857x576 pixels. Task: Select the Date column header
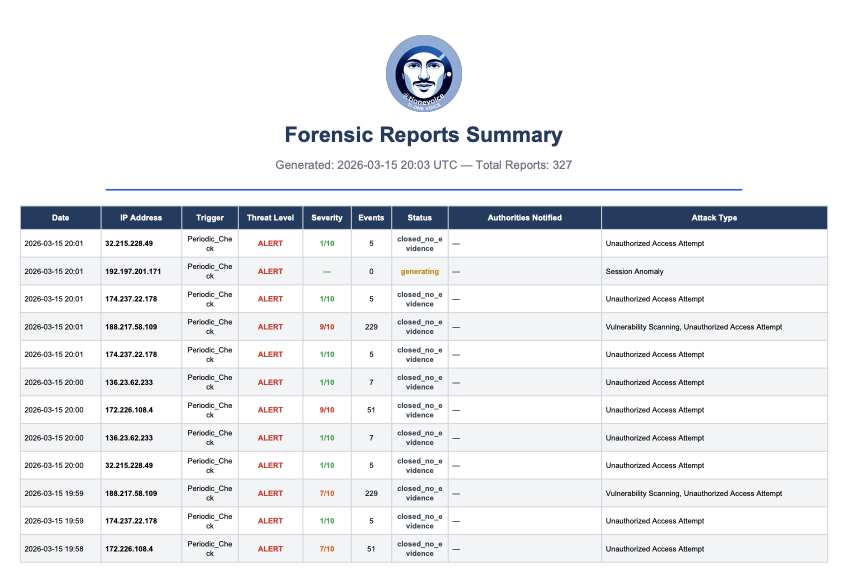(61, 218)
